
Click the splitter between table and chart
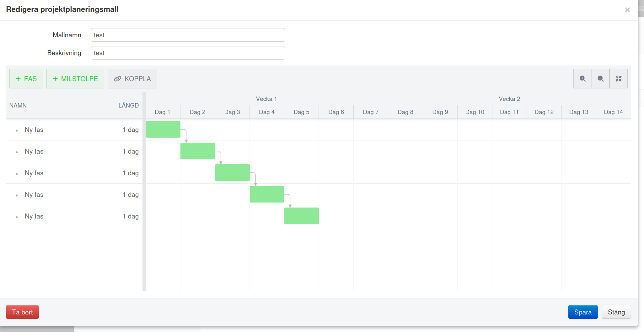(144, 192)
